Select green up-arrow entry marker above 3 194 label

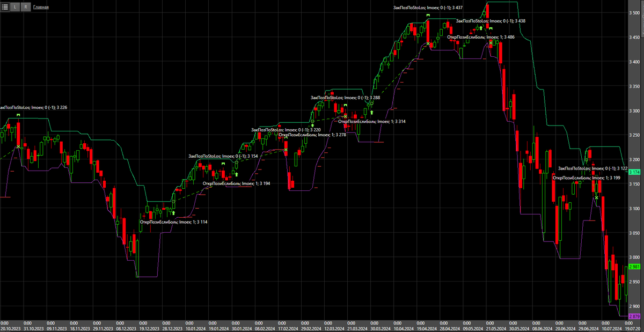[x=236, y=174]
